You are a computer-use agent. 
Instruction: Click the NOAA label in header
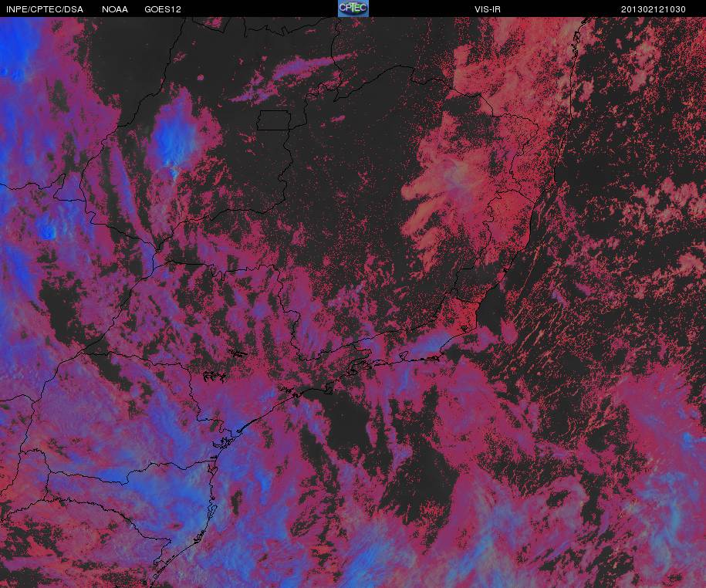point(115,9)
